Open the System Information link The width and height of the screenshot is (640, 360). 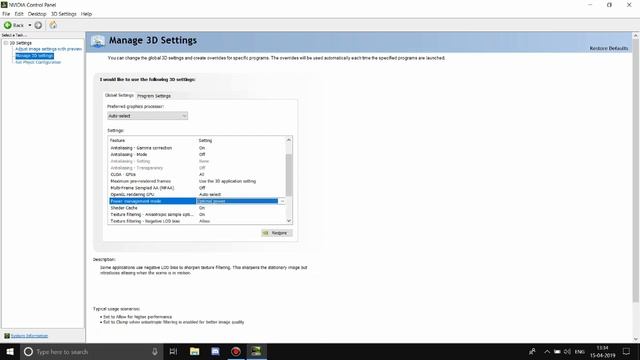click(x=29, y=336)
